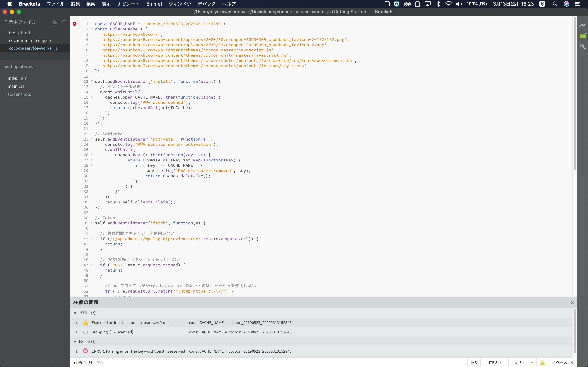The height and width of the screenshot is (367, 588).
Task: Open the Emmet menu
Action: [x=154, y=4]
